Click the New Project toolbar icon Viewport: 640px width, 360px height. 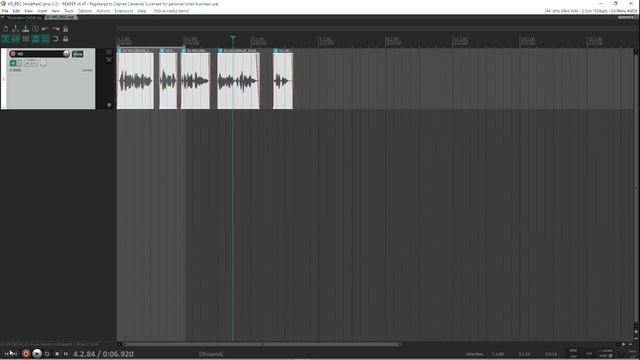coord(6,29)
